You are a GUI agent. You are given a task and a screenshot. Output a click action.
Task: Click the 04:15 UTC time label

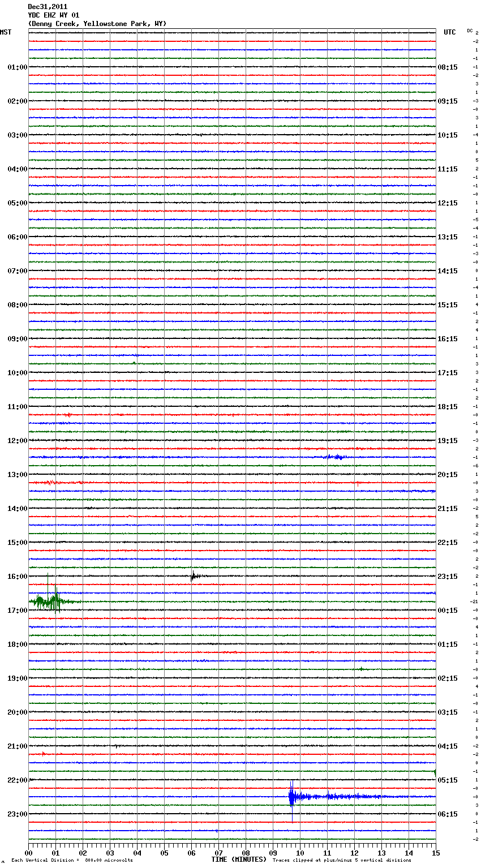pos(448,746)
